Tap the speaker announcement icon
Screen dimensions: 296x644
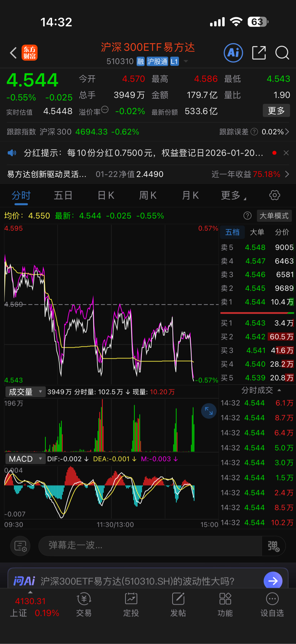click(12, 153)
